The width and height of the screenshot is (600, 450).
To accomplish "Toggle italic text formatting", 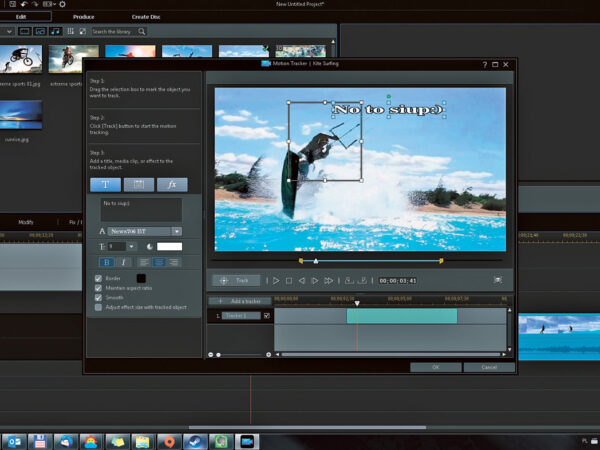I will [124, 262].
